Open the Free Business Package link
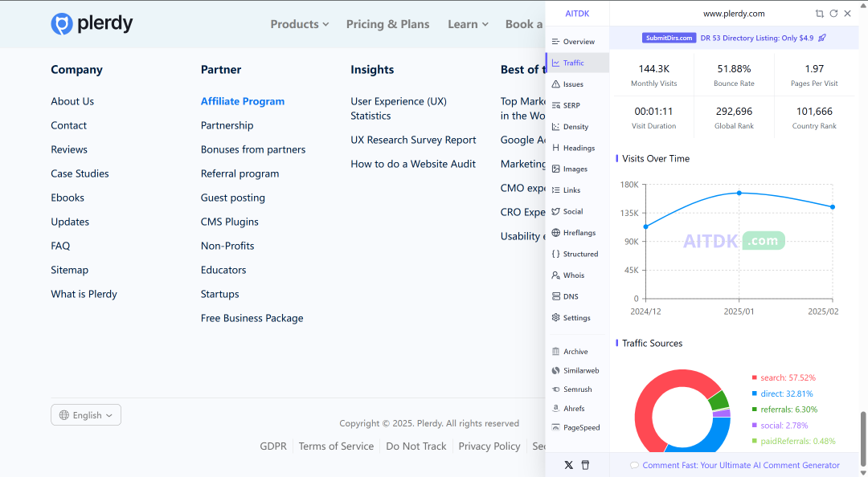The width and height of the screenshot is (868, 477). tap(252, 318)
